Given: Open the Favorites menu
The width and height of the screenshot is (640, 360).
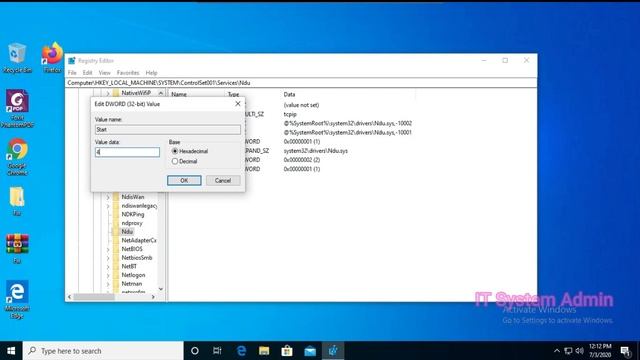Looking at the screenshot, I should click(128, 73).
